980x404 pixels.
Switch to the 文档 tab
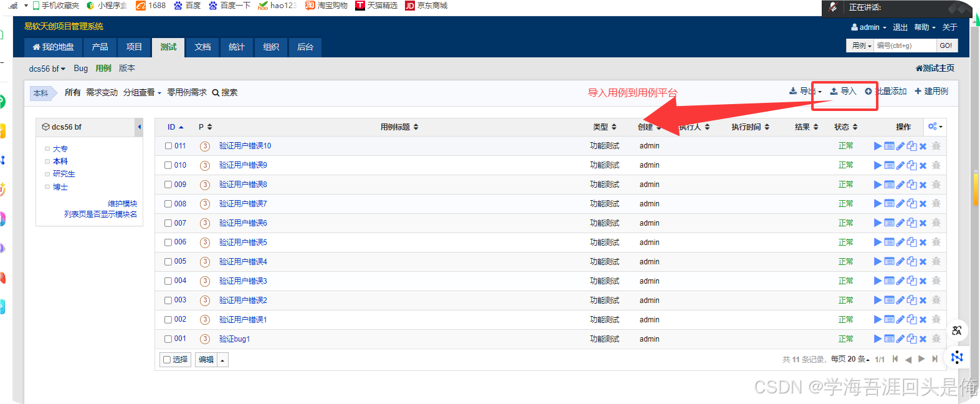tap(202, 47)
